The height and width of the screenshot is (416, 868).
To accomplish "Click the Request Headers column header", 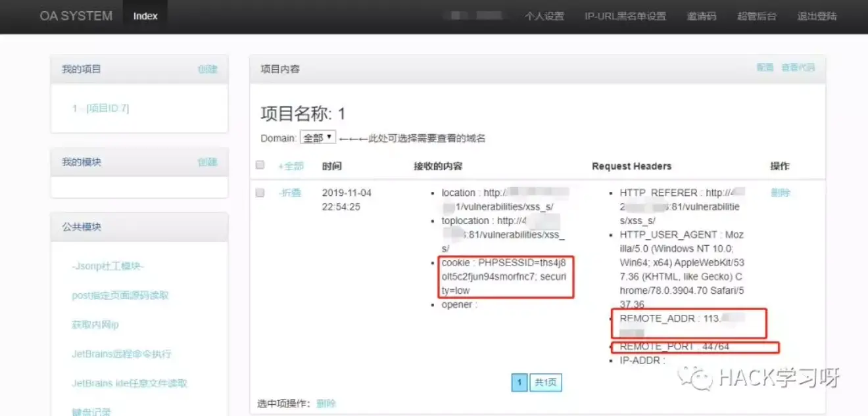I will point(632,166).
